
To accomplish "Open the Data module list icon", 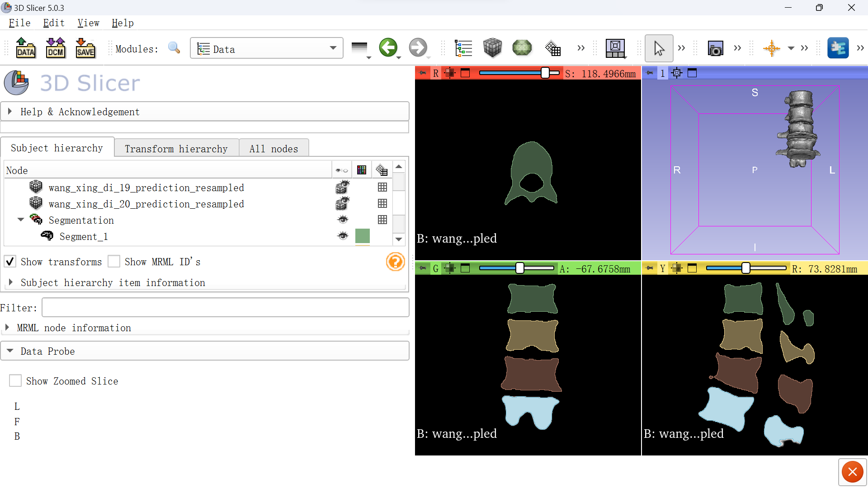I will point(463,48).
